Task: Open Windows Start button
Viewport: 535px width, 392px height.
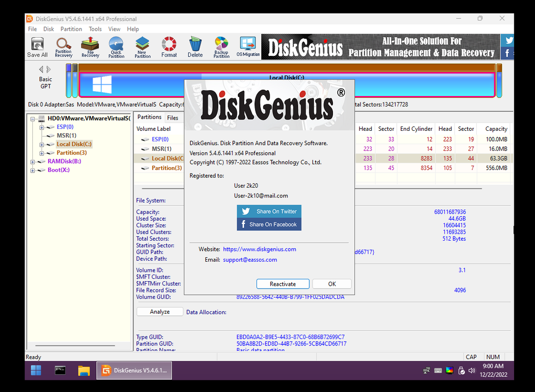Action: [x=36, y=370]
